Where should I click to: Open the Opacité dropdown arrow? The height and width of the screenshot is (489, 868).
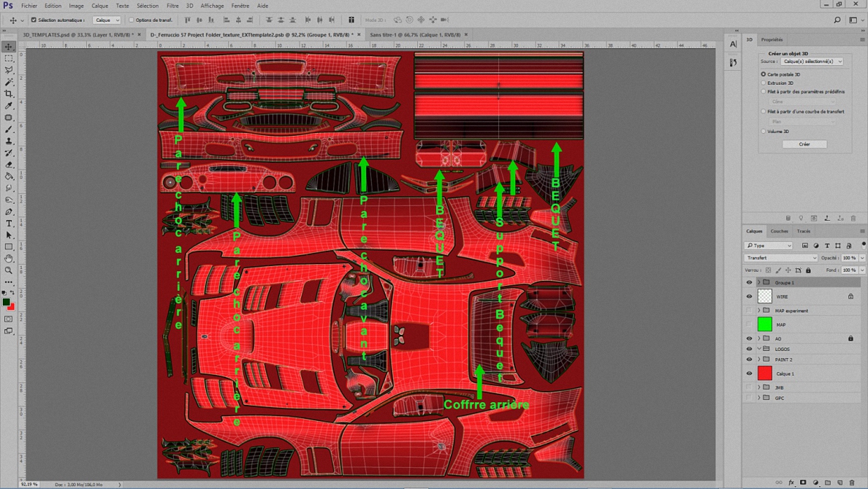click(x=862, y=258)
